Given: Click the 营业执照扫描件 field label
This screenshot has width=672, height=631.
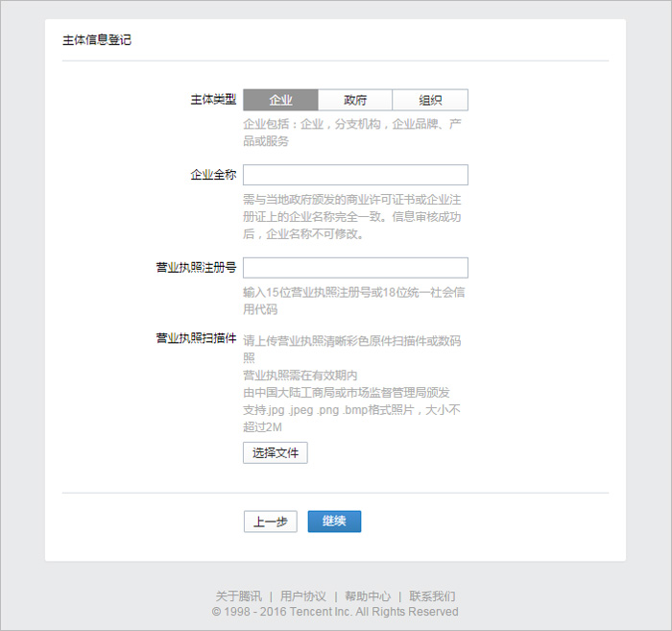Looking at the screenshot, I should (197, 339).
